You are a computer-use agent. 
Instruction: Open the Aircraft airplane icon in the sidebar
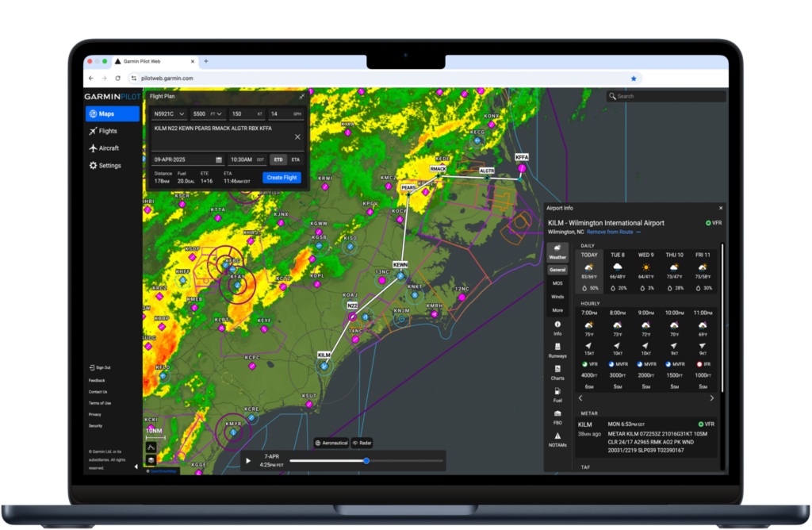[x=93, y=148]
